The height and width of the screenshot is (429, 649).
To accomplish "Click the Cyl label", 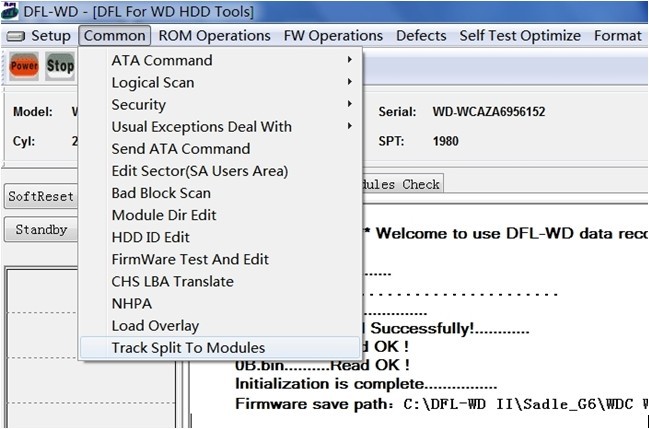I will (24, 141).
